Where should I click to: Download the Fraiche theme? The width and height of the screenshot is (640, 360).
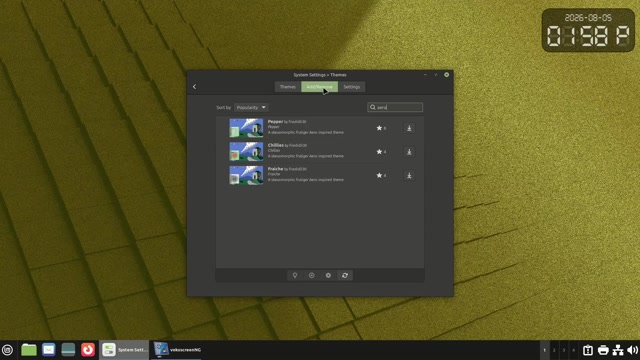point(409,176)
